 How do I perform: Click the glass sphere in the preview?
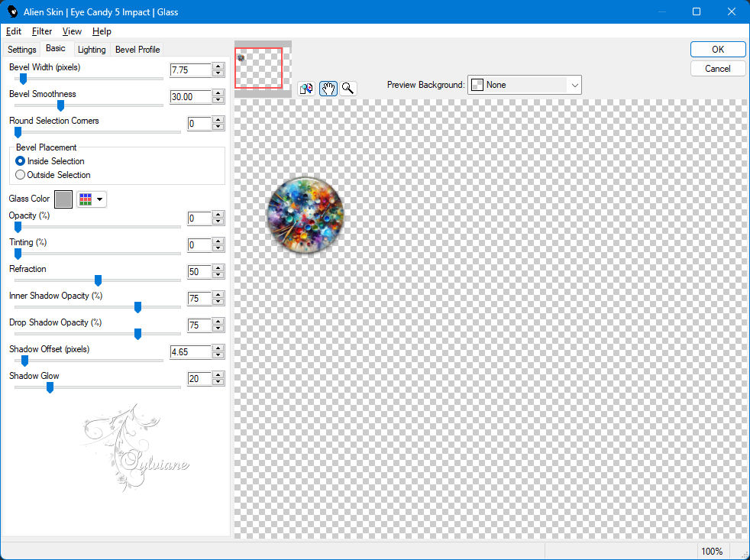pos(305,215)
